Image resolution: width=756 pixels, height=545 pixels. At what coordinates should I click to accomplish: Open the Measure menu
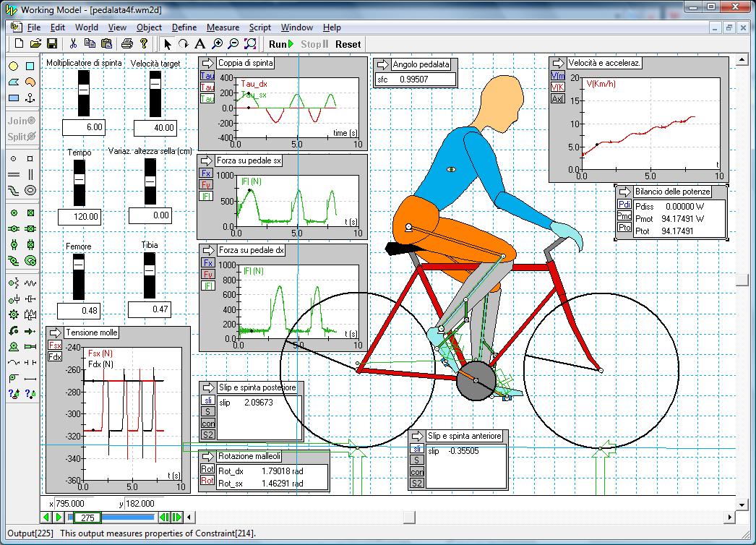click(223, 27)
